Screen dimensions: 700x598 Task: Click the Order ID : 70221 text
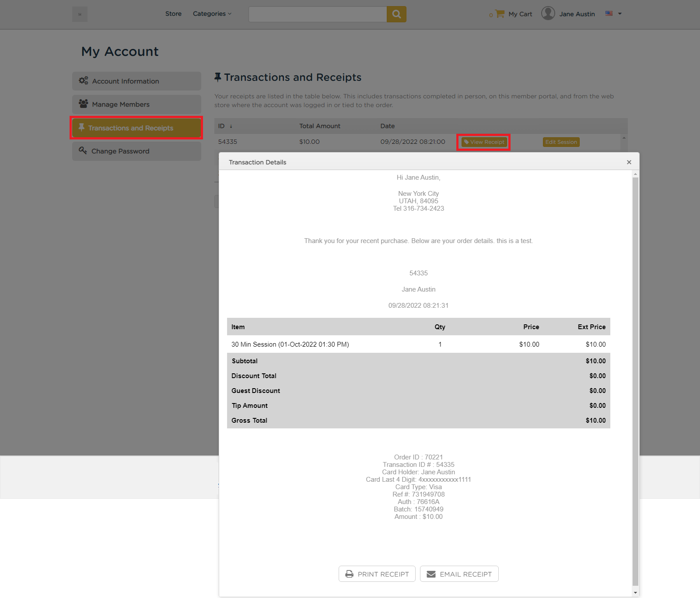[418, 457]
